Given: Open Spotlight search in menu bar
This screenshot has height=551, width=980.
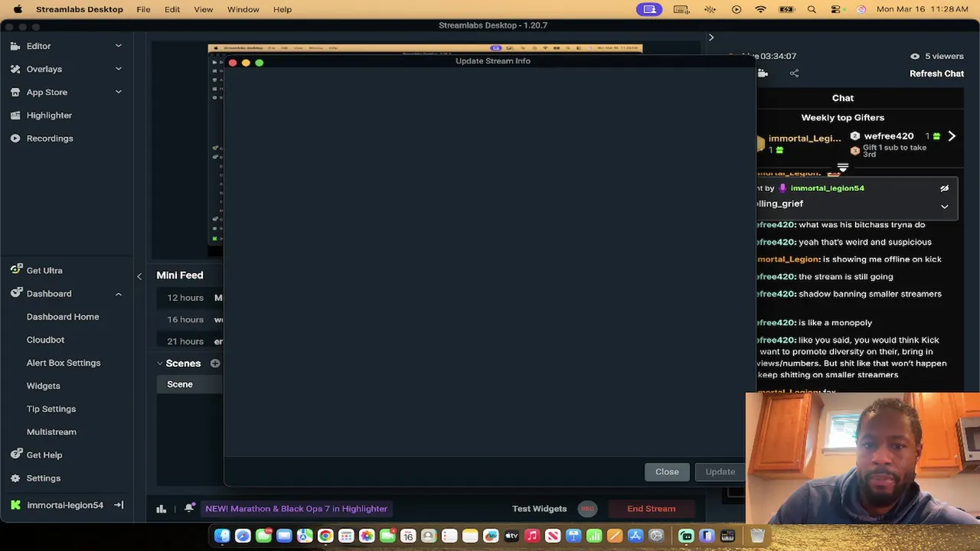Looking at the screenshot, I should pos(812,9).
